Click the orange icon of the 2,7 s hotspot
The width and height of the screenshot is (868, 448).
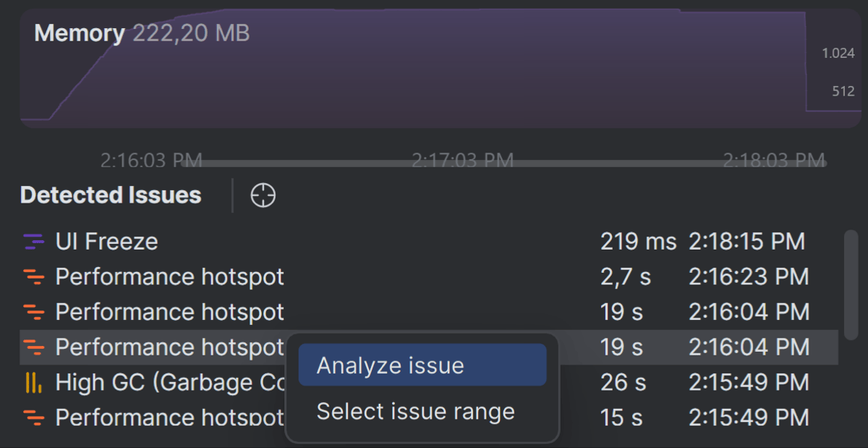[x=33, y=276]
